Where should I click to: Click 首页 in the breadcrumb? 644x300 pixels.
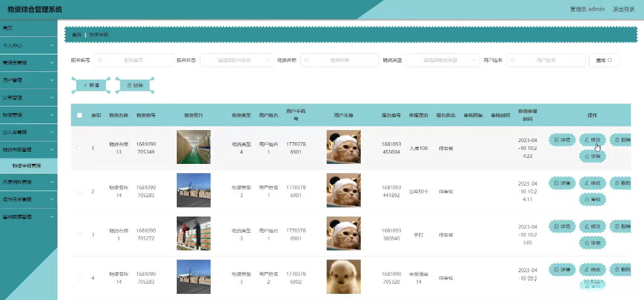tap(77, 35)
